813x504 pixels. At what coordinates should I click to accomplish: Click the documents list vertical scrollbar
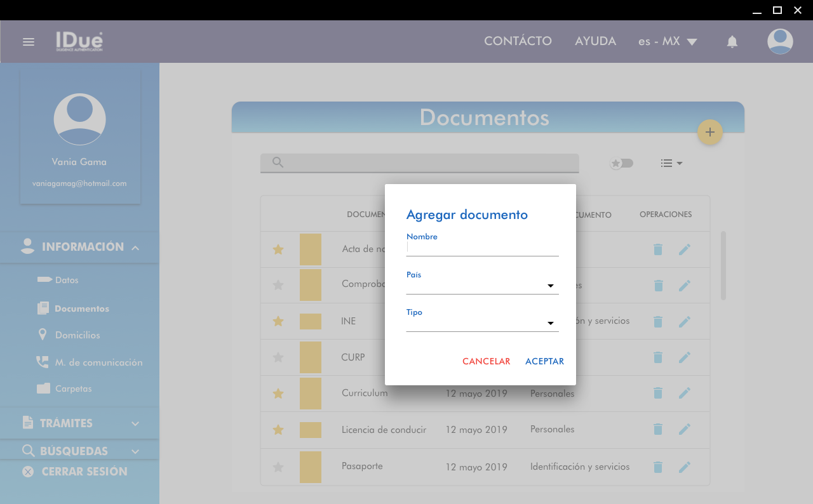(x=723, y=265)
